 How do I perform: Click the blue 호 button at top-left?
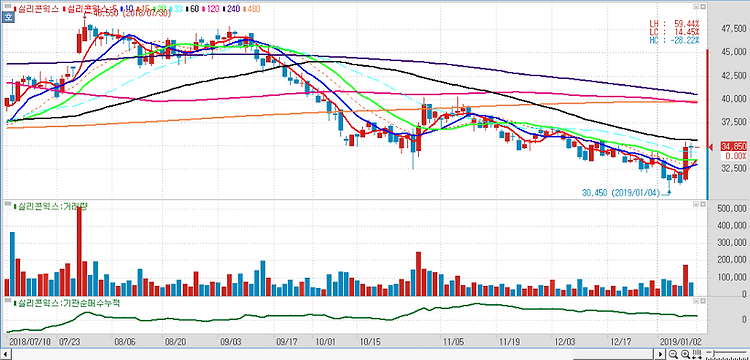point(8,17)
